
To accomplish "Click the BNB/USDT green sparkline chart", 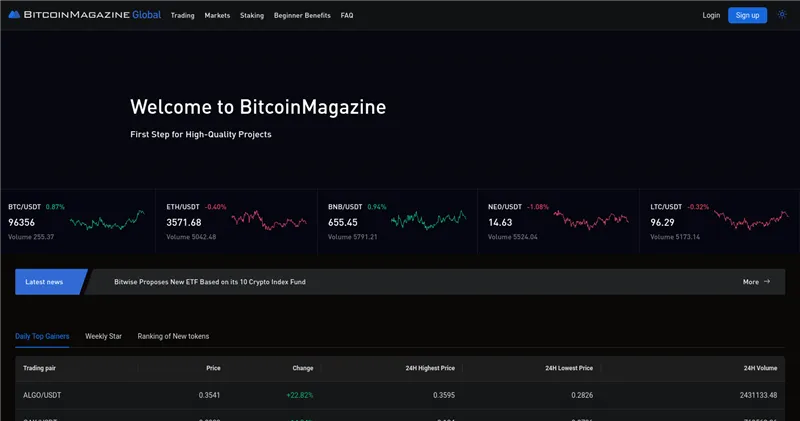I will pos(429,220).
